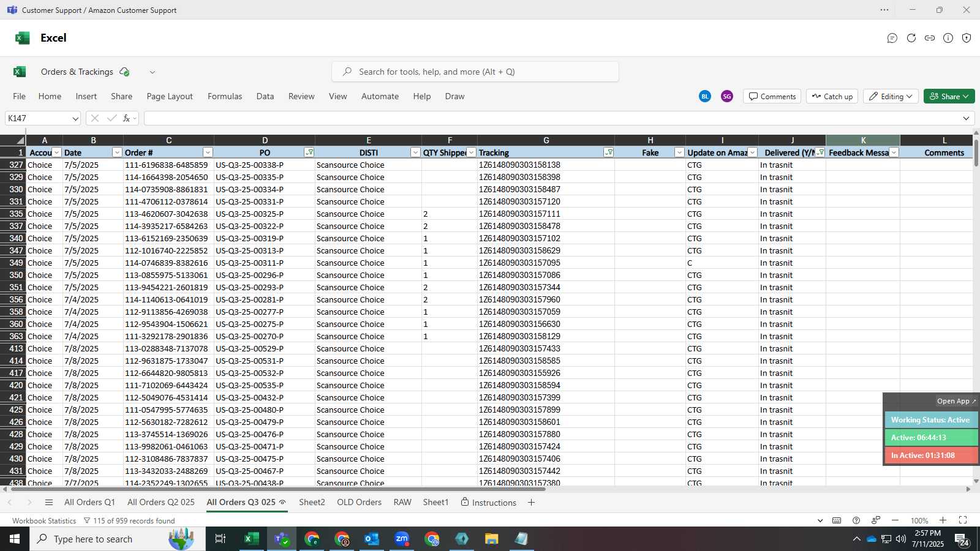980x551 pixels.
Task: Zoom out with the minus icon
Action: [x=895, y=520]
